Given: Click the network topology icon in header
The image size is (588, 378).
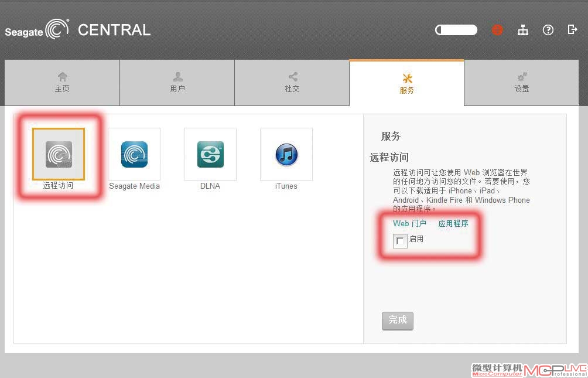Looking at the screenshot, I should click(x=523, y=30).
